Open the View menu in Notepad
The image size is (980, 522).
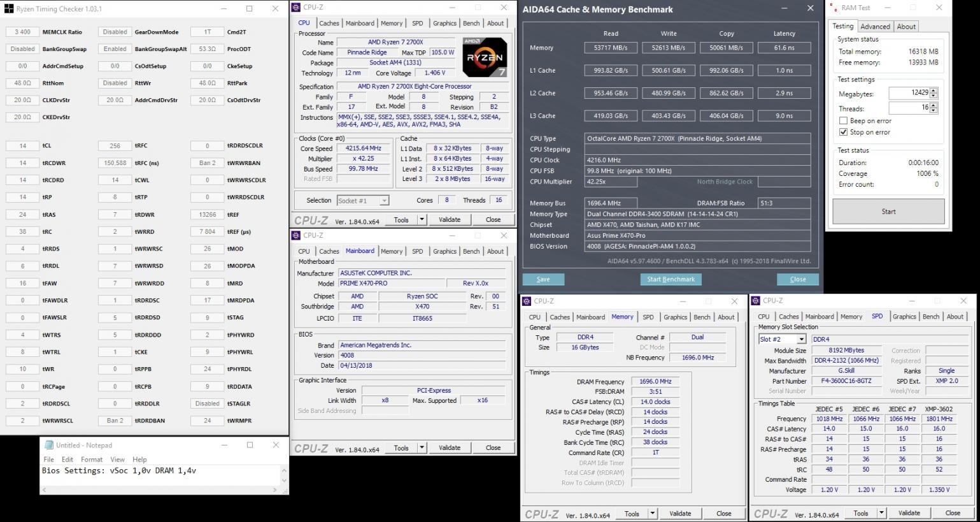(118, 459)
